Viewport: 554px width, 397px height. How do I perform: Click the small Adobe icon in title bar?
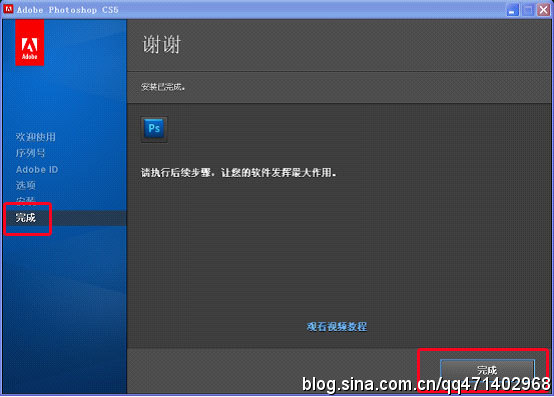[x=8, y=9]
